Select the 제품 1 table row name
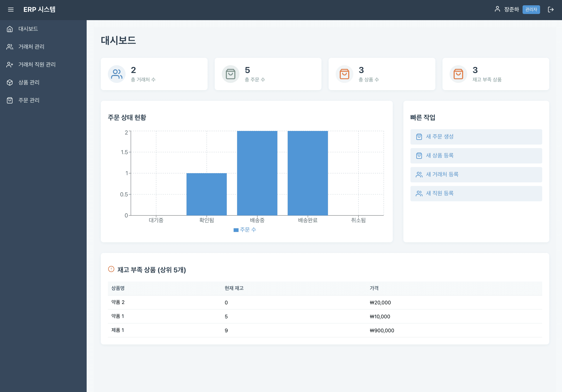Image resolution: width=562 pixels, height=392 pixels. coord(118,330)
